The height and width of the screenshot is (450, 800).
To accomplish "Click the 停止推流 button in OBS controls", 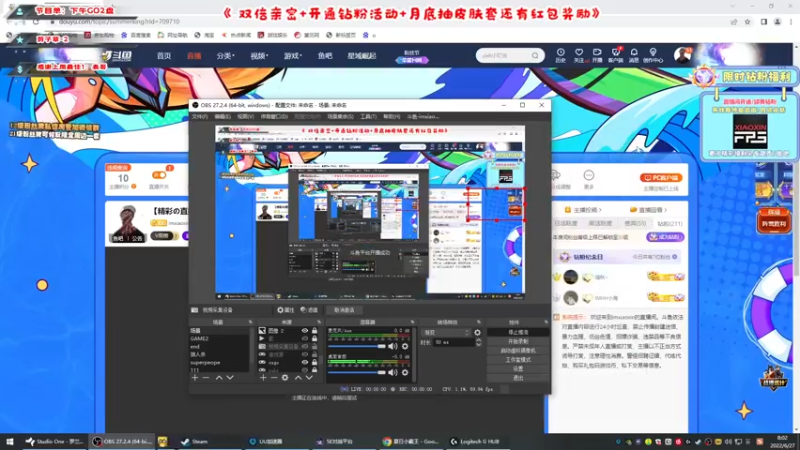I will click(518, 332).
